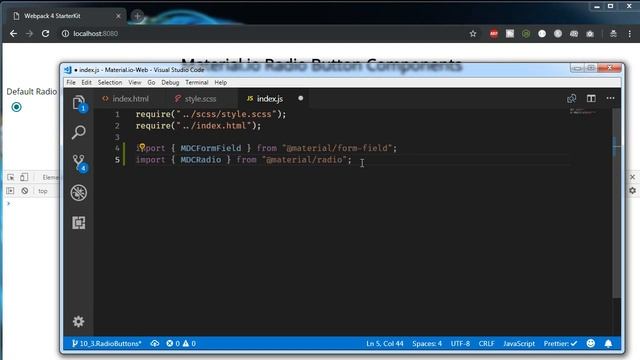
Task: Open the Debug menu
Action: point(170,82)
